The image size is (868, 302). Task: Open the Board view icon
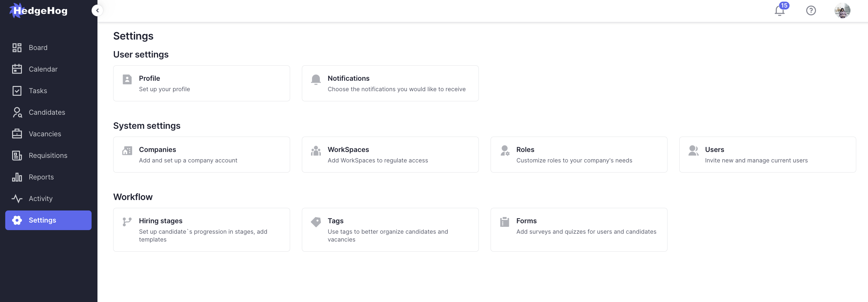[17, 47]
